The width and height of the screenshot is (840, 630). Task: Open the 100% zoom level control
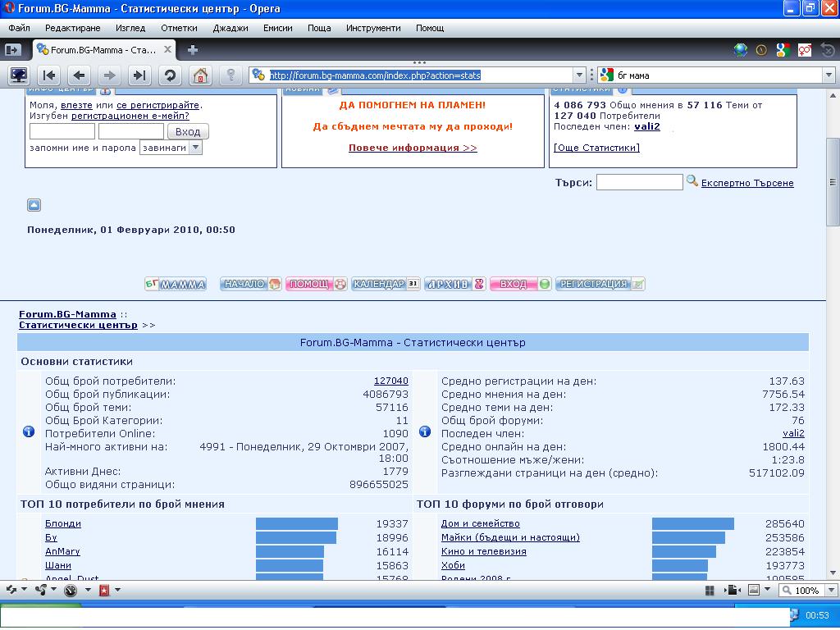[x=806, y=591]
